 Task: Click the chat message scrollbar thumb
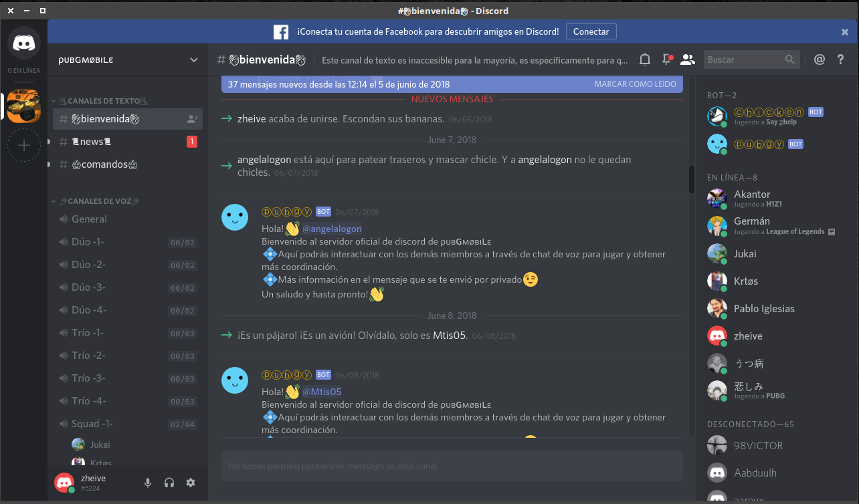click(x=692, y=180)
